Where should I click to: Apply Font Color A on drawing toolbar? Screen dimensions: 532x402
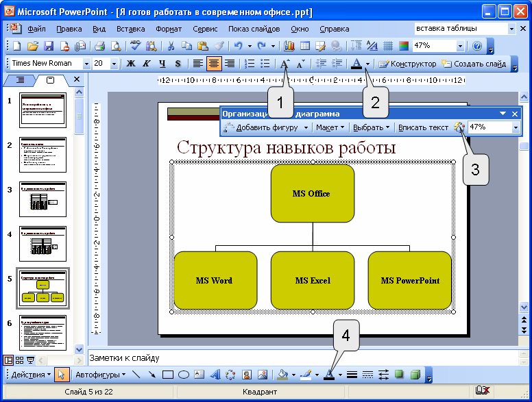point(329,375)
